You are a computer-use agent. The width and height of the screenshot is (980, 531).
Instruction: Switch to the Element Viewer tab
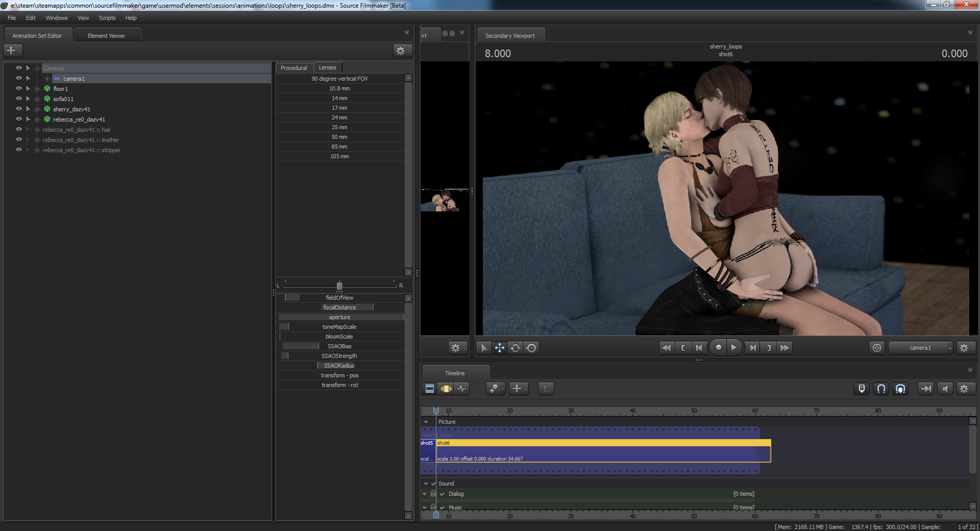tap(108, 35)
